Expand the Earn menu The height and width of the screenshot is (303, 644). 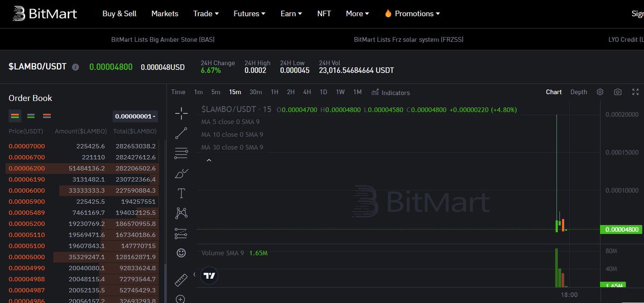click(291, 13)
